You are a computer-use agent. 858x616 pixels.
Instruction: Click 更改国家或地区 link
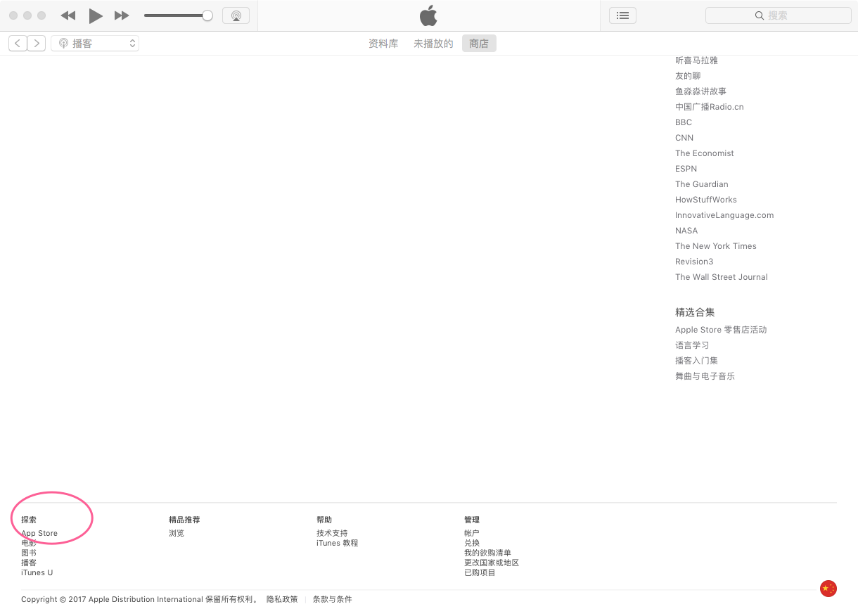[492, 563]
